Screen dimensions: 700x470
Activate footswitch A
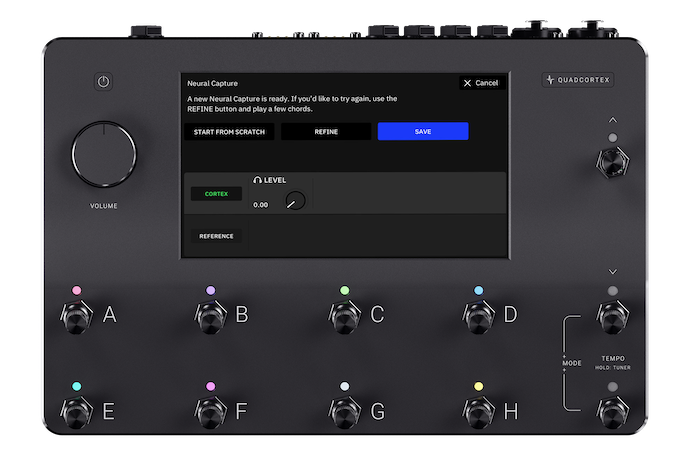[76, 317]
